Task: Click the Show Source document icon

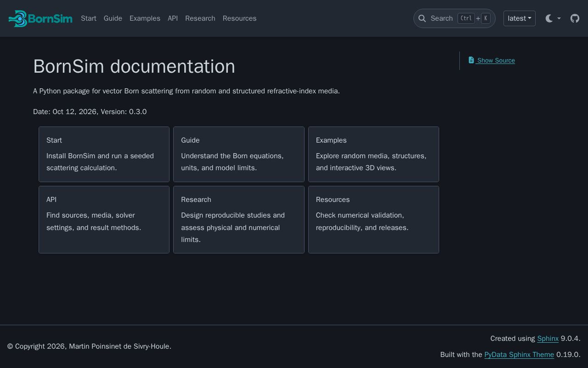Action: point(471,60)
